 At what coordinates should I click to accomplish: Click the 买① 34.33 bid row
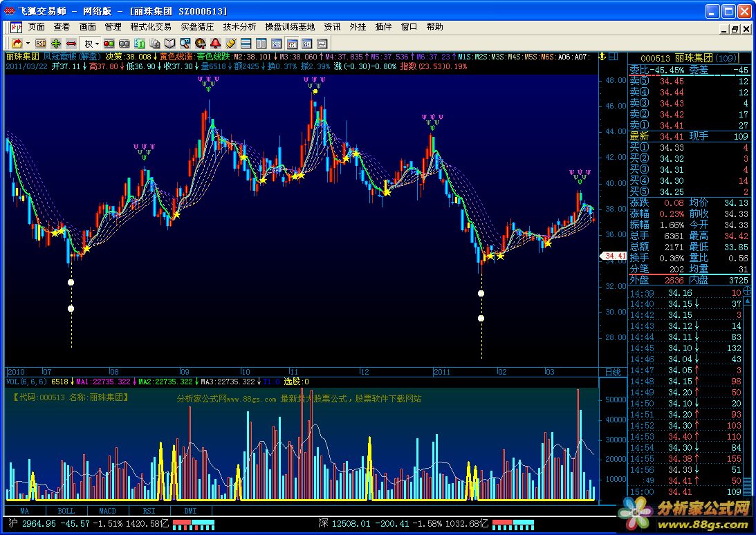[689, 147]
